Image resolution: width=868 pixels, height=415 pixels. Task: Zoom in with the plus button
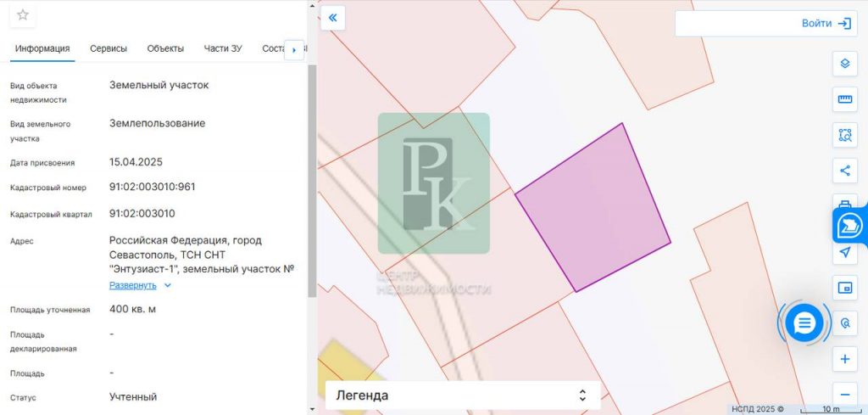pyautogui.click(x=845, y=359)
